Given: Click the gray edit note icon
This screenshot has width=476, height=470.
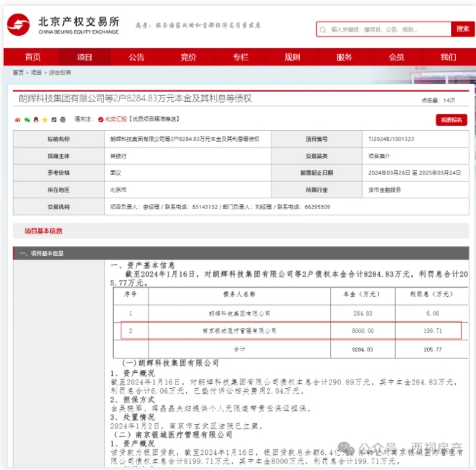Looking at the screenshot, I should pyautogui.click(x=54, y=120).
